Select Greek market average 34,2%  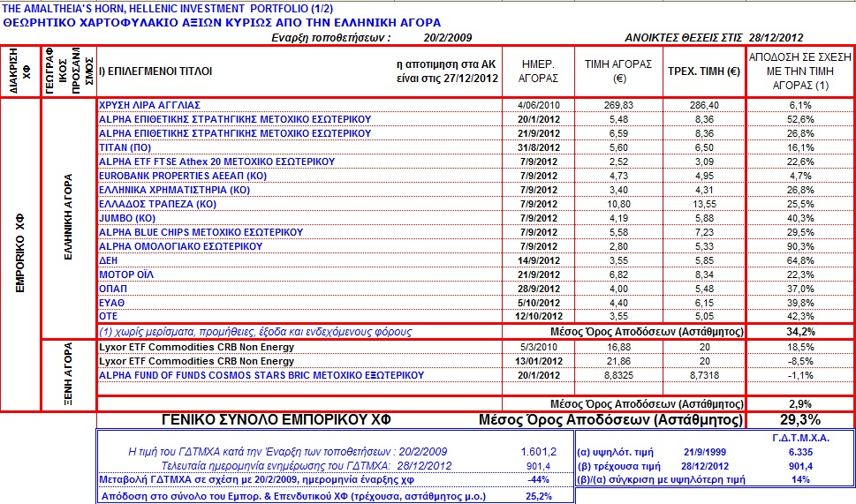pos(800,332)
